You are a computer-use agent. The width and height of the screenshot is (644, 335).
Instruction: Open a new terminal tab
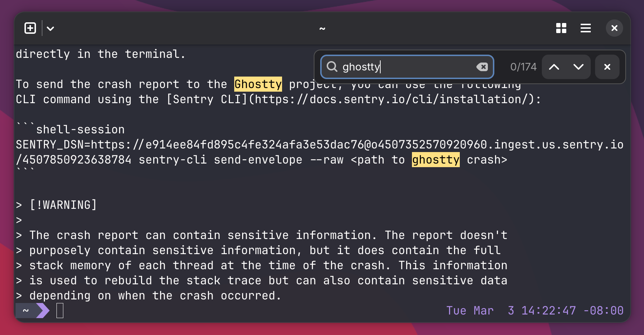(x=30, y=28)
